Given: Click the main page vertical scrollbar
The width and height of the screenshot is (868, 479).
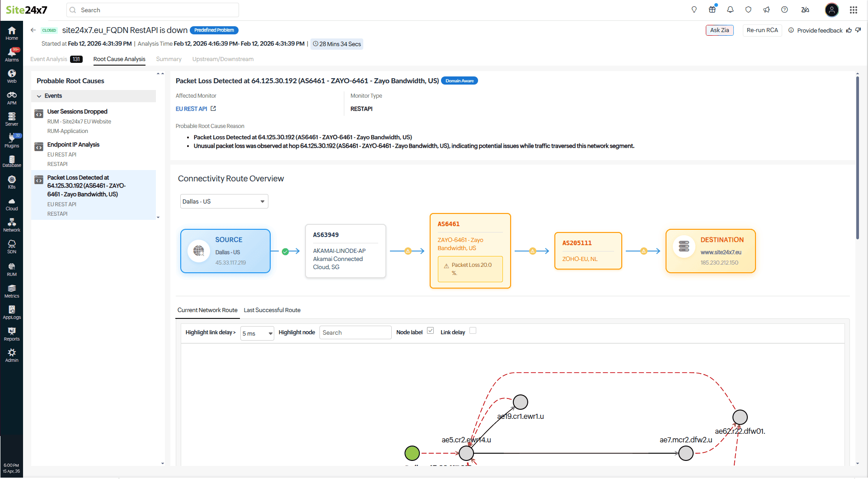Looking at the screenshot, I should (857, 158).
